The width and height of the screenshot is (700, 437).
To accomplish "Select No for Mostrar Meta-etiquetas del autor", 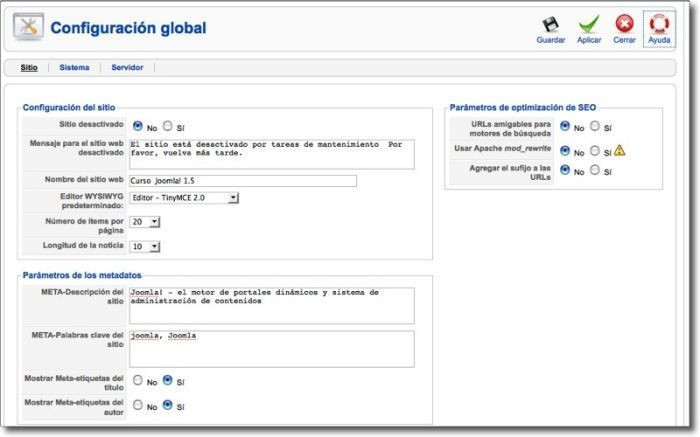I will click(138, 406).
